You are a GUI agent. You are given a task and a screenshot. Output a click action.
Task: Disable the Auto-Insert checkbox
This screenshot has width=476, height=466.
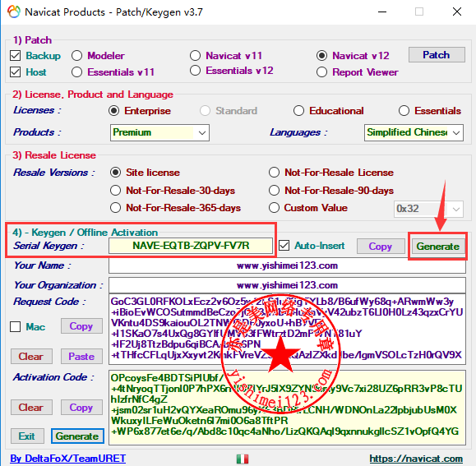[x=284, y=246]
